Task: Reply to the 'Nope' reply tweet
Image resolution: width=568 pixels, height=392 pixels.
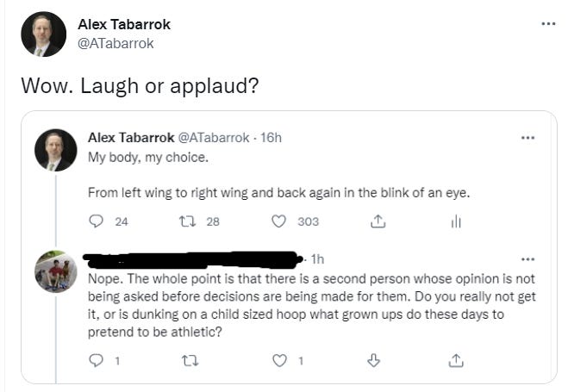Action: 97,361
